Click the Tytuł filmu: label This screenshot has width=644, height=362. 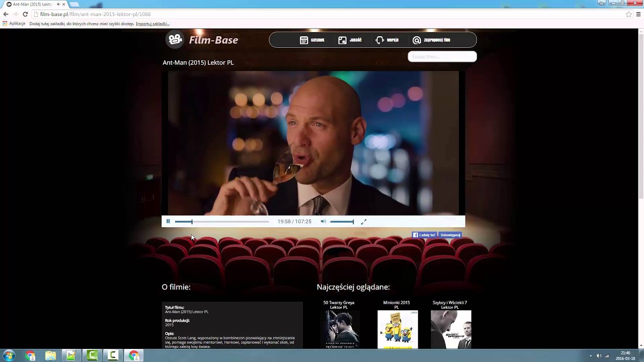(175, 307)
